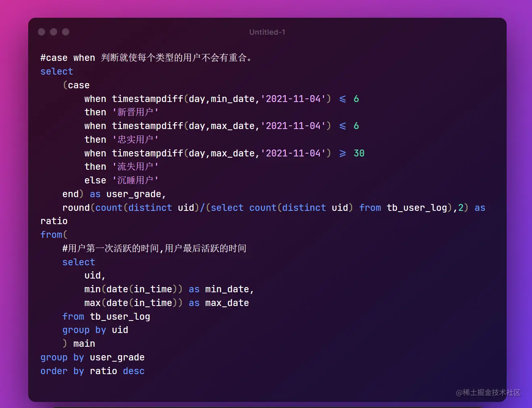Click the 'order by ratio desc' line

click(92, 371)
